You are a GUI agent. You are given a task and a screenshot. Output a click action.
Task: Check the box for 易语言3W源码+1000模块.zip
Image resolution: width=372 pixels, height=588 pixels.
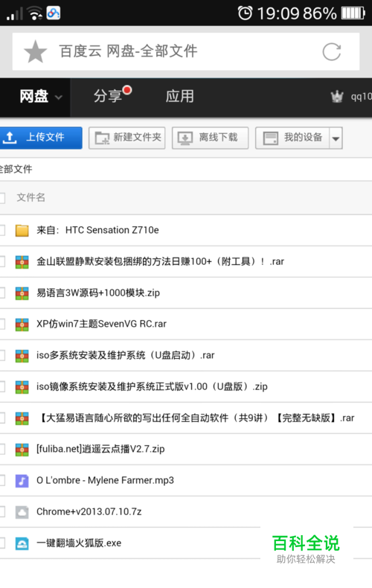[x=2, y=293]
